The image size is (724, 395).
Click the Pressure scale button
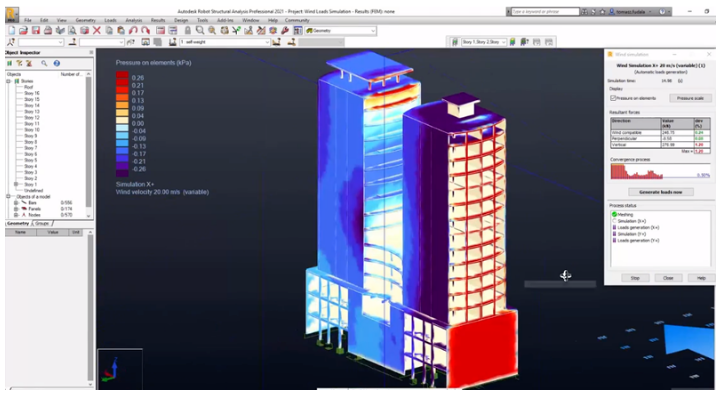pos(690,98)
